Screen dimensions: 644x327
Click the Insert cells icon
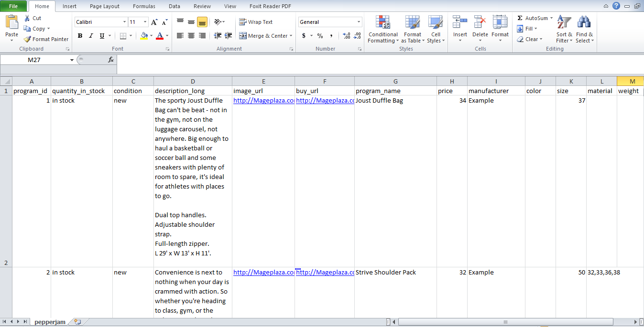[x=460, y=22]
